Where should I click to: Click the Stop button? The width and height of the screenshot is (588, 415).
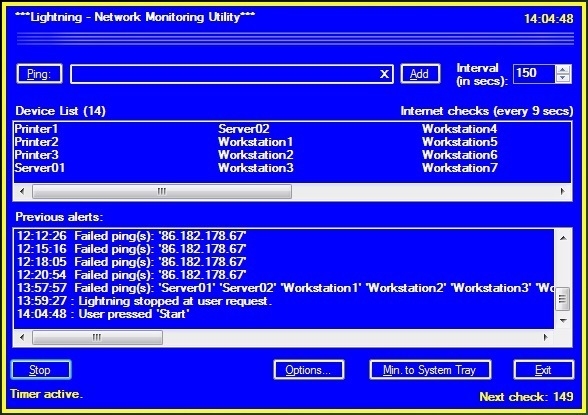(x=40, y=370)
